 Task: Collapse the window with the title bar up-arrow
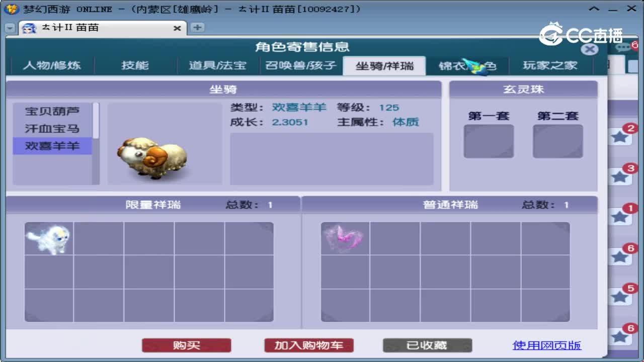[x=594, y=9]
